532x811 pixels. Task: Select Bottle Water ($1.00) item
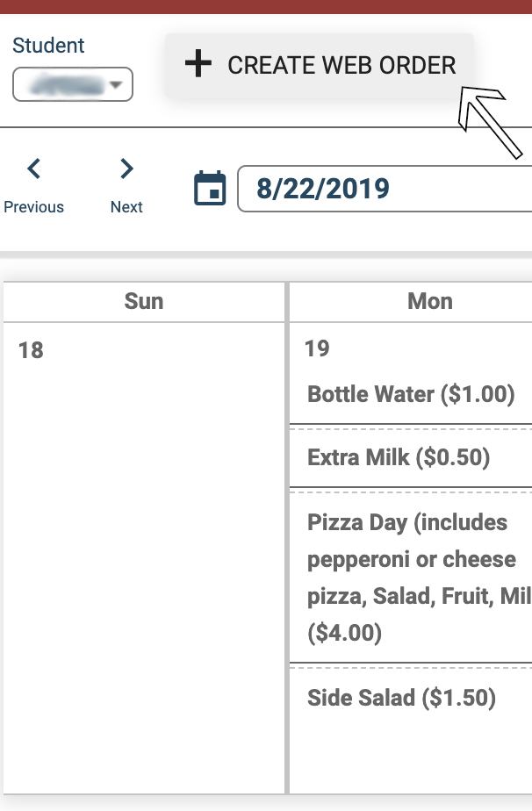pos(411,394)
